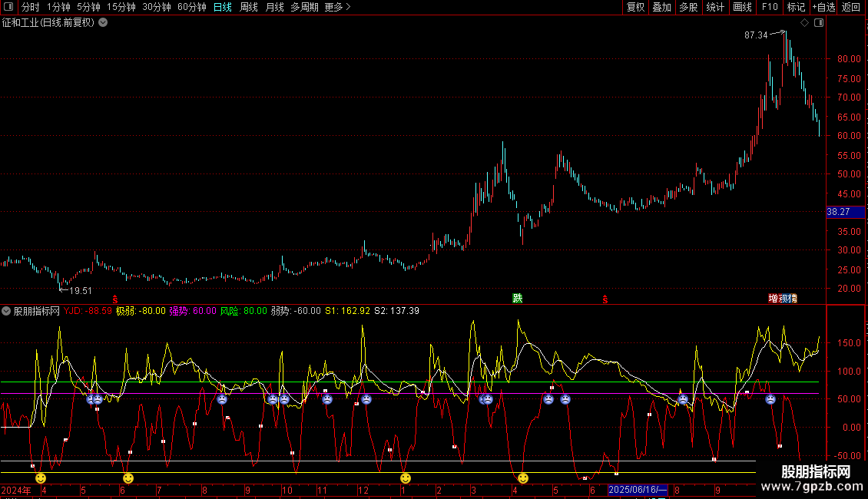Select the 30分钟 period tab
Screen dimensions: 868x499
[x=156, y=7]
